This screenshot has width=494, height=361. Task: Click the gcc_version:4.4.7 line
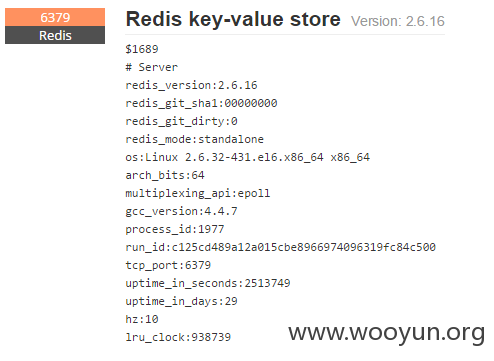pyautogui.click(x=181, y=211)
